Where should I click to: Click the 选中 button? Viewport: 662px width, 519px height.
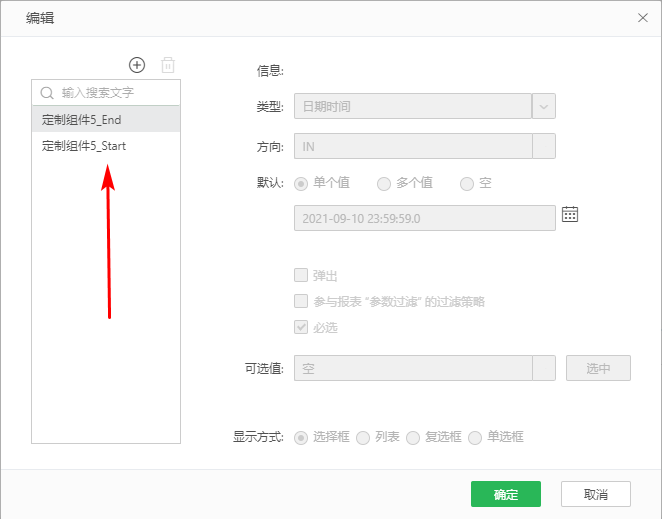(x=598, y=368)
